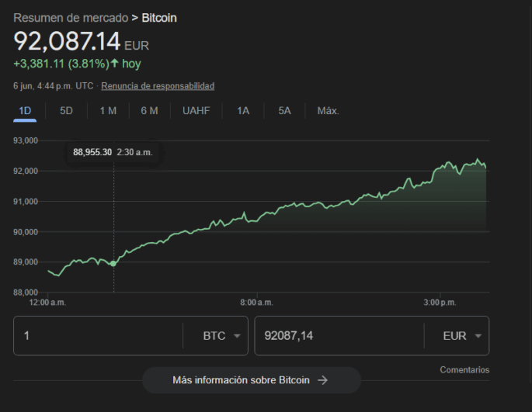Select the UAHF range tab
The height and width of the screenshot is (412, 532).
(196, 111)
